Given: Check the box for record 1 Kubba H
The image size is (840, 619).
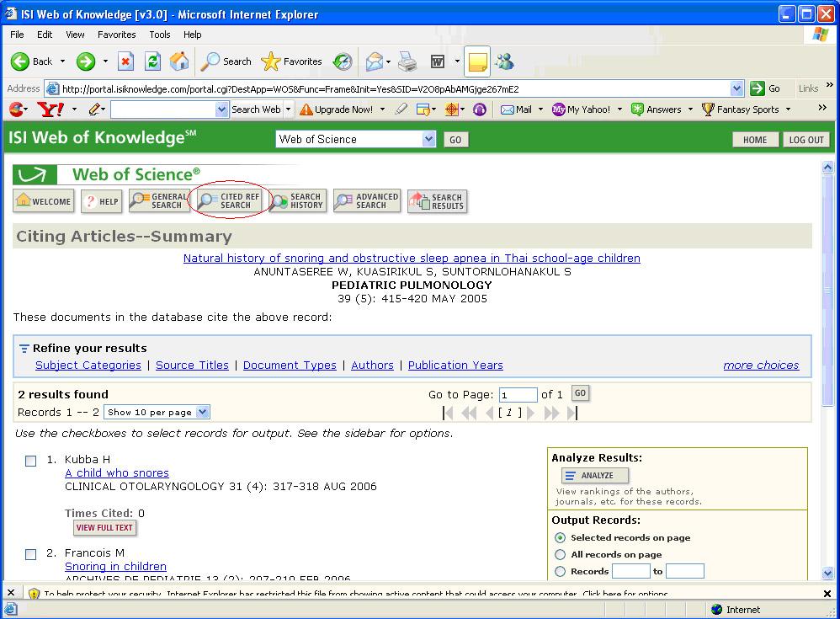Looking at the screenshot, I should pyautogui.click(x=30, y=461).
